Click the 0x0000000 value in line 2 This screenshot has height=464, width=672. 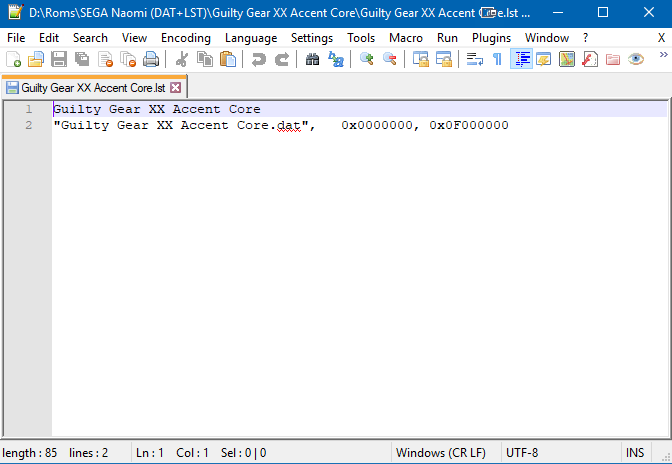pyautogui.click(x=377, y=125)
